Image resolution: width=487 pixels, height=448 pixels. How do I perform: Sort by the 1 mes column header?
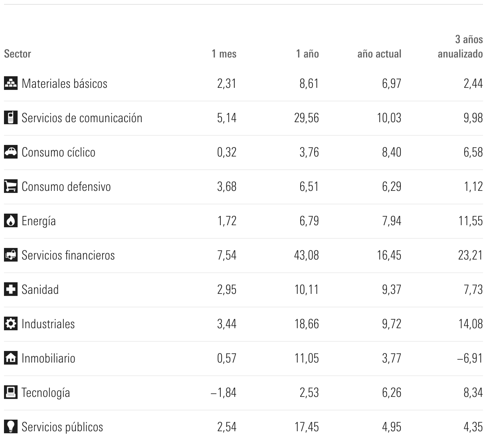tap(224, 54)
